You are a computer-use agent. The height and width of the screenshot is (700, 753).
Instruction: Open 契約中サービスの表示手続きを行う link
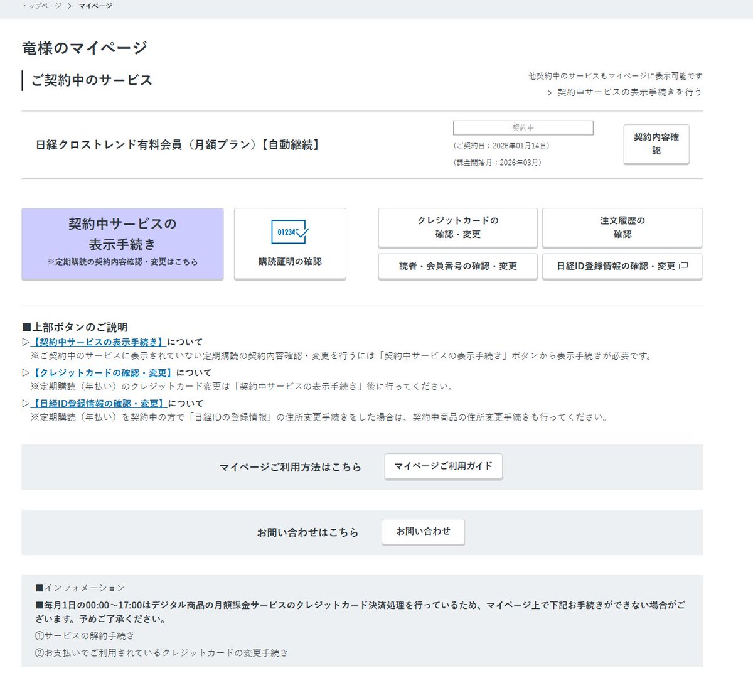tap(629, 92)
